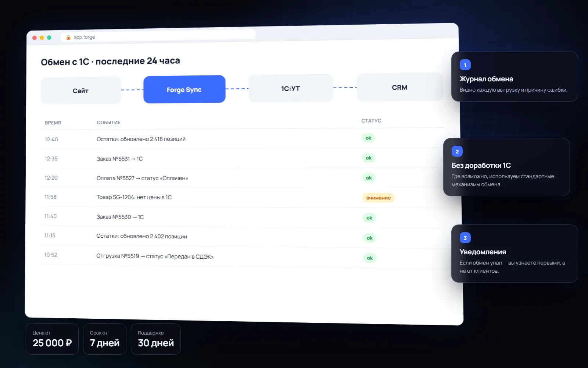Click ok badge in Заказ №5530 row
Screen dimensions: 588x368
(x=369, y=218)
